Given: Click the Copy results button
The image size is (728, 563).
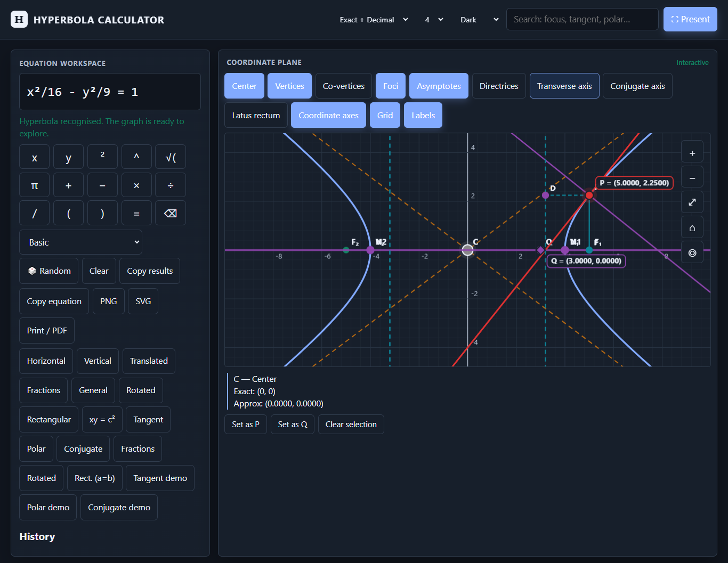Looking at the screenshot, I should click(150, 271).
